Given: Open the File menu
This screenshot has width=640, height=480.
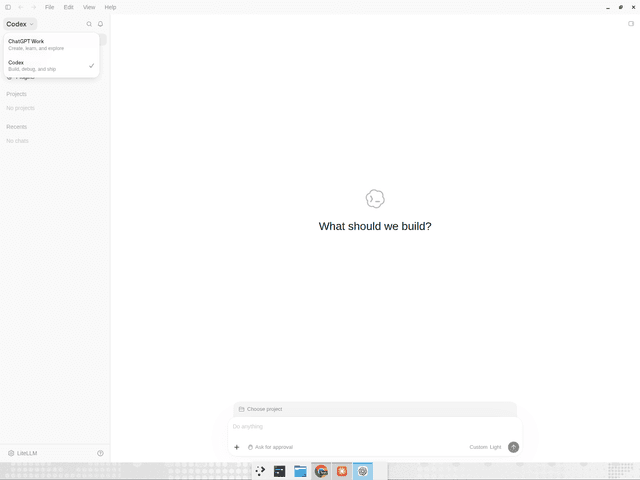Looking at the screenshot, I should pos(49,7).
